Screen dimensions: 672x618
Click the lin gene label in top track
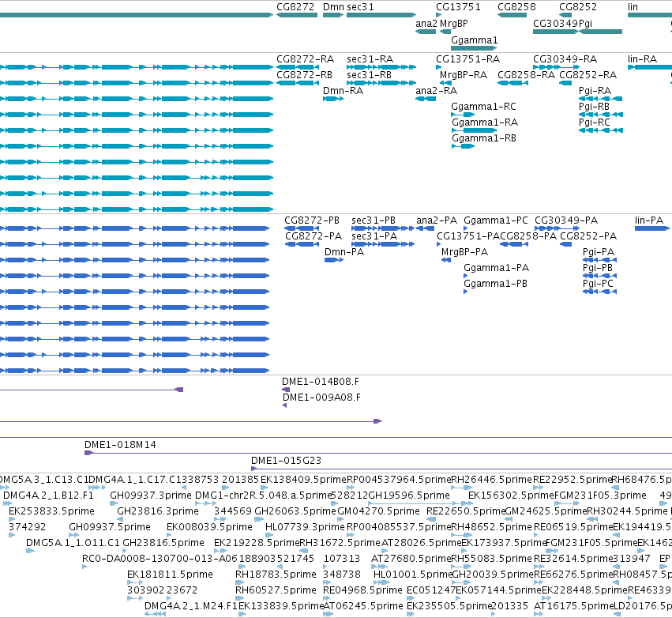pos(633,7)
